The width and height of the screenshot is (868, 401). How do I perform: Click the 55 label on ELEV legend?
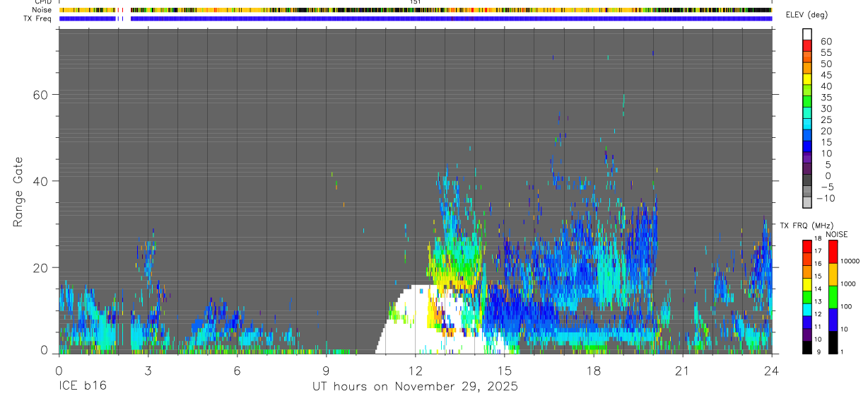coord(826,53)
